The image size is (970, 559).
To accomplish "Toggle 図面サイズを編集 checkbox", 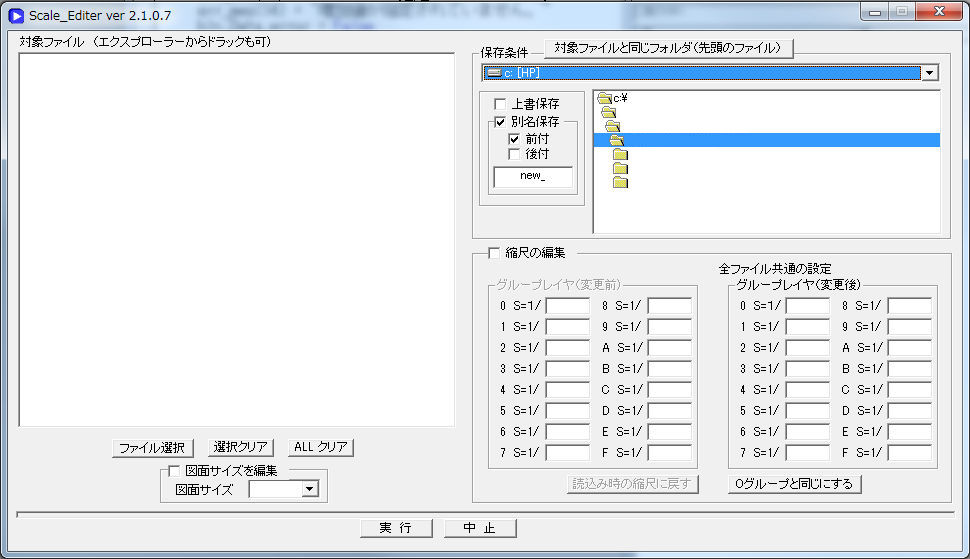I will pos(174,470).
